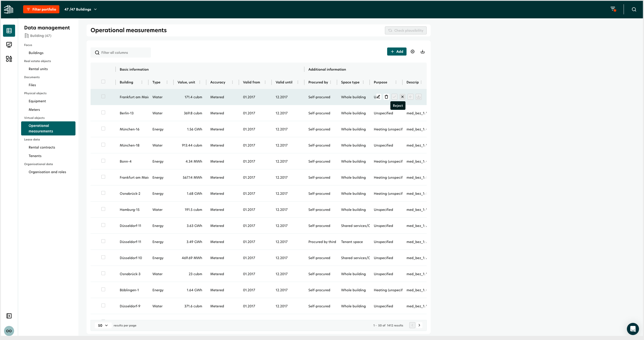
Task: Click the search magnifier icon top right
Action: [x=635, y=9]
